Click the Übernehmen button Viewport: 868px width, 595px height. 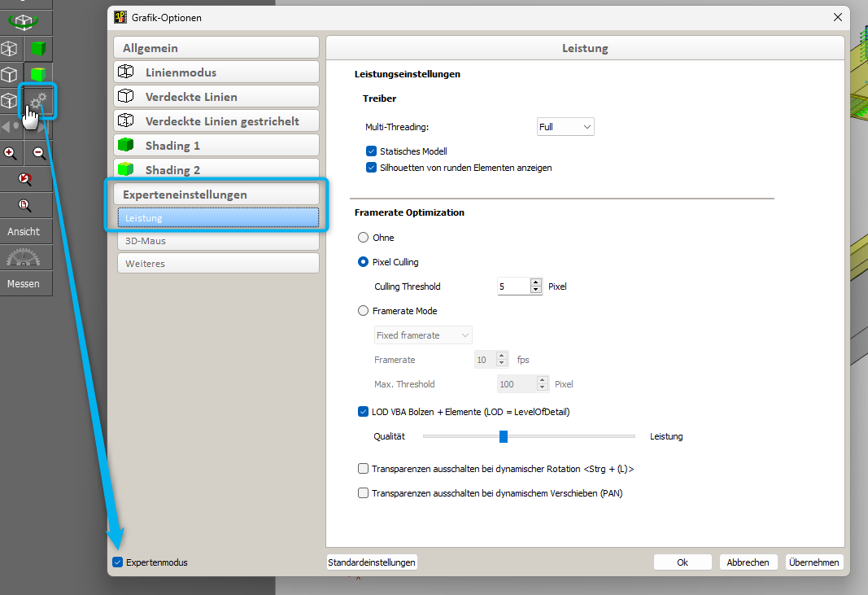[813, 562]
